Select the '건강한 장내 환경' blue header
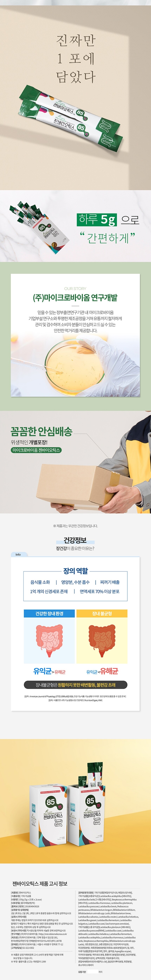This screenshot has height=980, width=151. [50, 613]
